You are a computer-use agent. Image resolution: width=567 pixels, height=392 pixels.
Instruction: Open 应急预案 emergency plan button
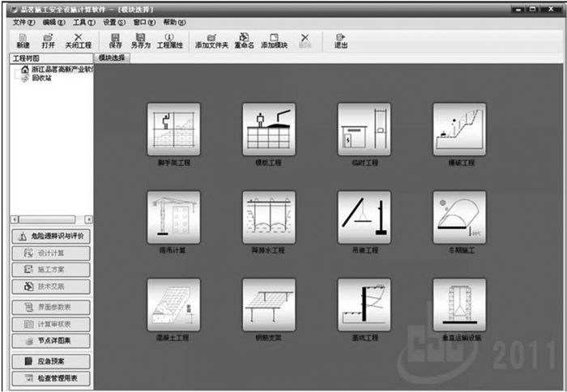click(50, 362)
